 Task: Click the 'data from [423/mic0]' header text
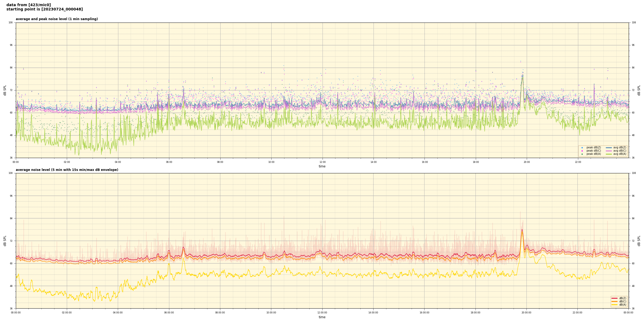coord(28,5)
